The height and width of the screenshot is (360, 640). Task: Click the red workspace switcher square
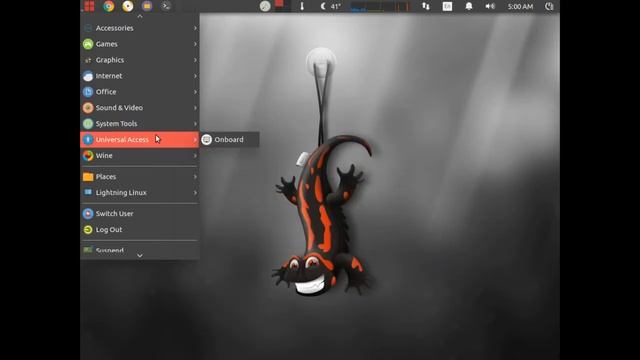click(x=279, y=4)
